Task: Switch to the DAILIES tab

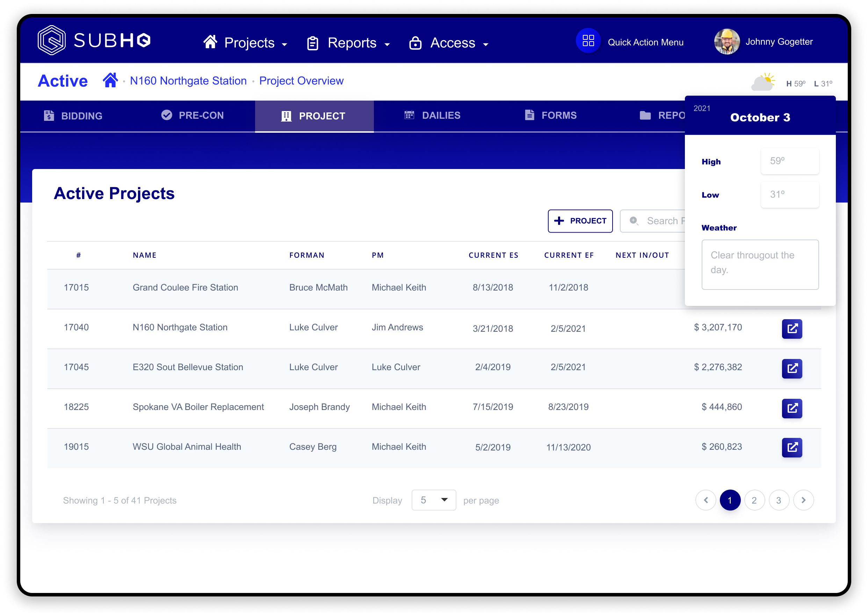Action: click(432, 115)
